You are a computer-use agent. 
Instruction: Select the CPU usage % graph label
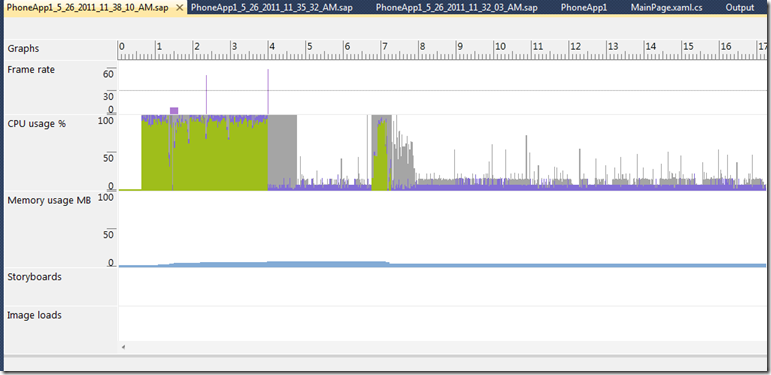point(36,124)
